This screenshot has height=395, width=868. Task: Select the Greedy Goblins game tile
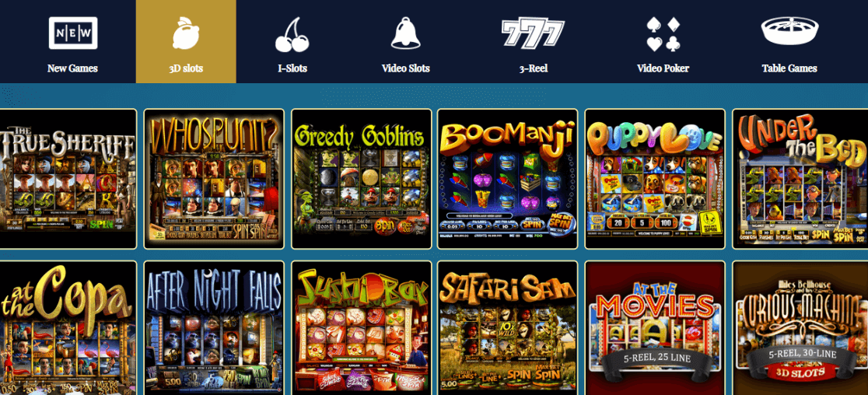tap(361, 179)
